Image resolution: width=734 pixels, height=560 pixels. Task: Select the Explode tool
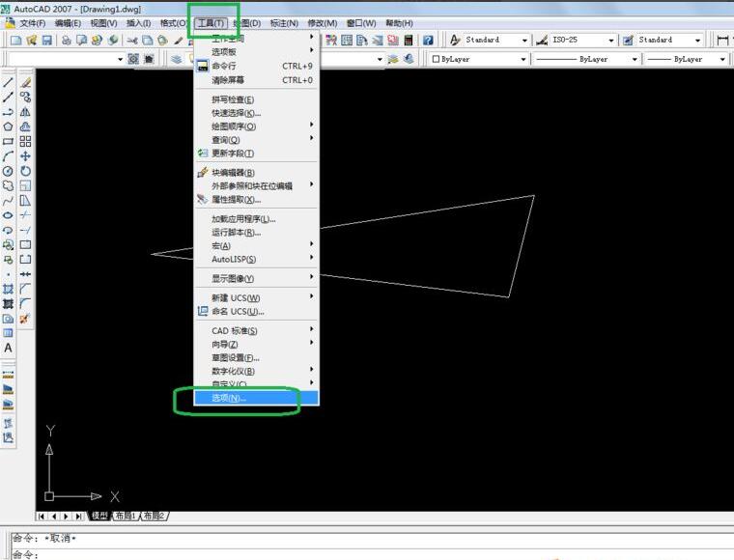(25, 319)
